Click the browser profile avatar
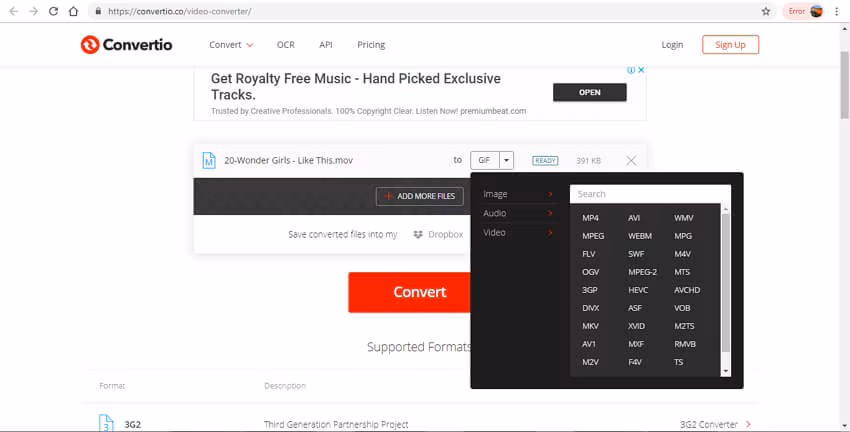The width and height of the screenshot is (850, 432). click(x=816, y=11)
